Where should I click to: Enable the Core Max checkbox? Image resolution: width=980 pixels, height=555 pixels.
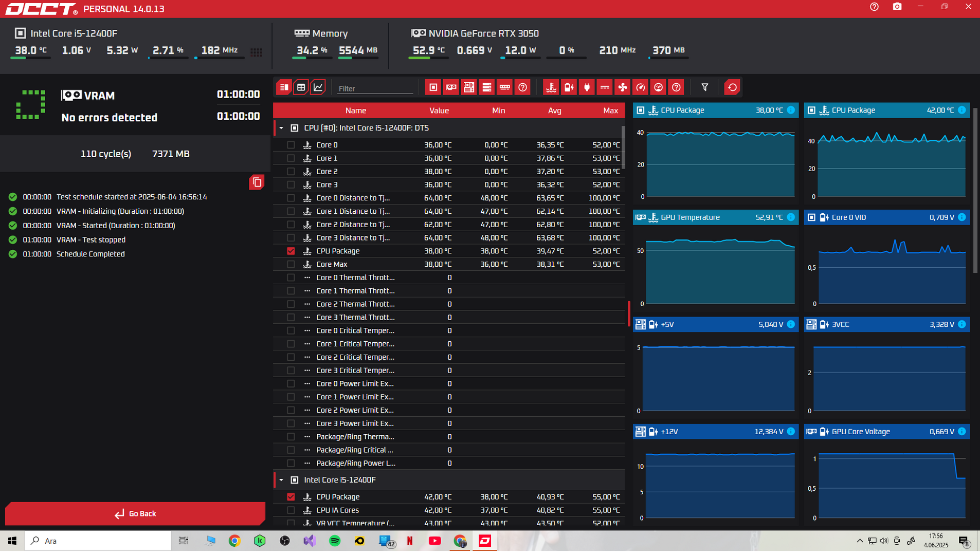pos(291,265)
